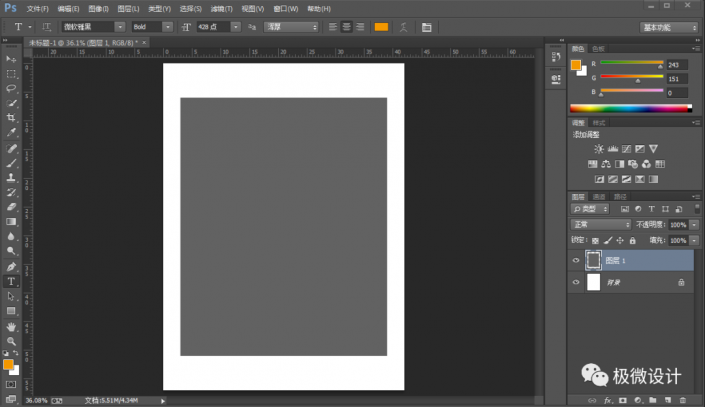Hide layer 图层 1 with eye icon
705x407 pixels.
pos(575,260)
